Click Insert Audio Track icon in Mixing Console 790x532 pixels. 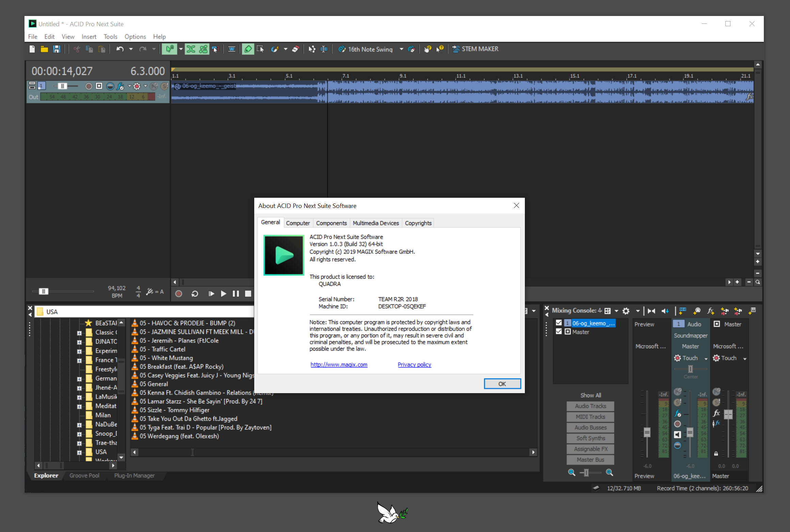[x=682, y=311]
